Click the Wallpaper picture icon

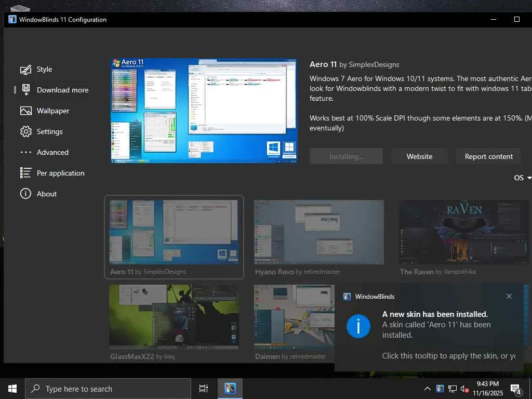(26, 111)
